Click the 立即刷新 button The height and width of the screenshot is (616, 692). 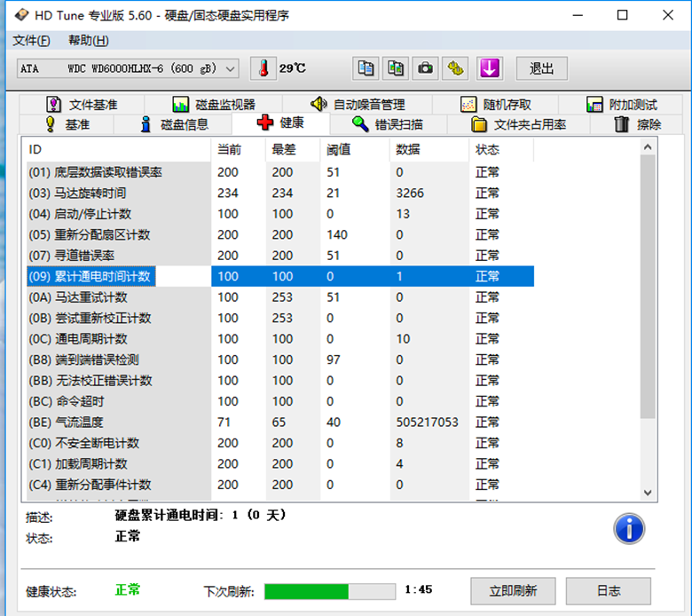[513, 590]
